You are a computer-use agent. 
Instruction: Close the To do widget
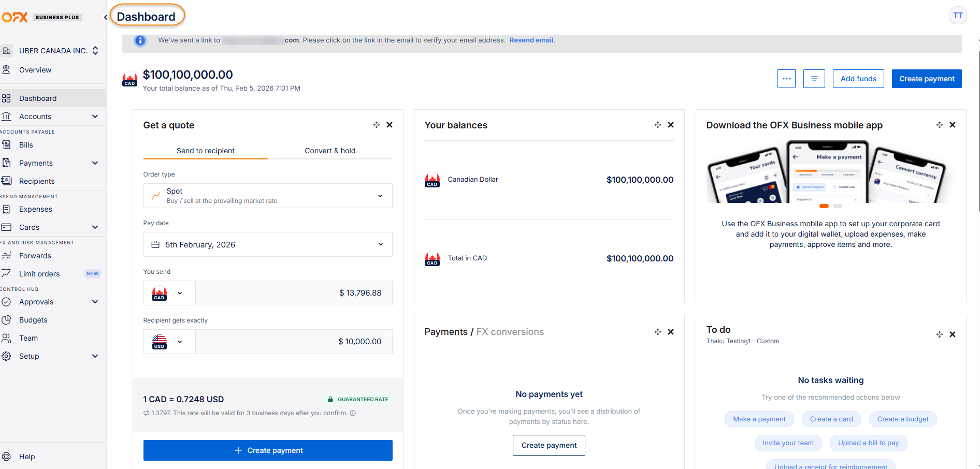952,334
